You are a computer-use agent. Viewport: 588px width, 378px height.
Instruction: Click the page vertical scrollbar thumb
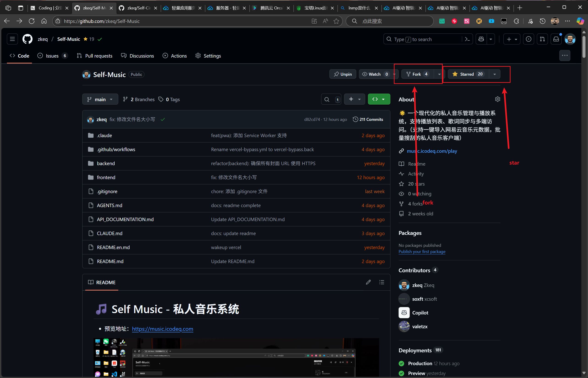[584, 47]
